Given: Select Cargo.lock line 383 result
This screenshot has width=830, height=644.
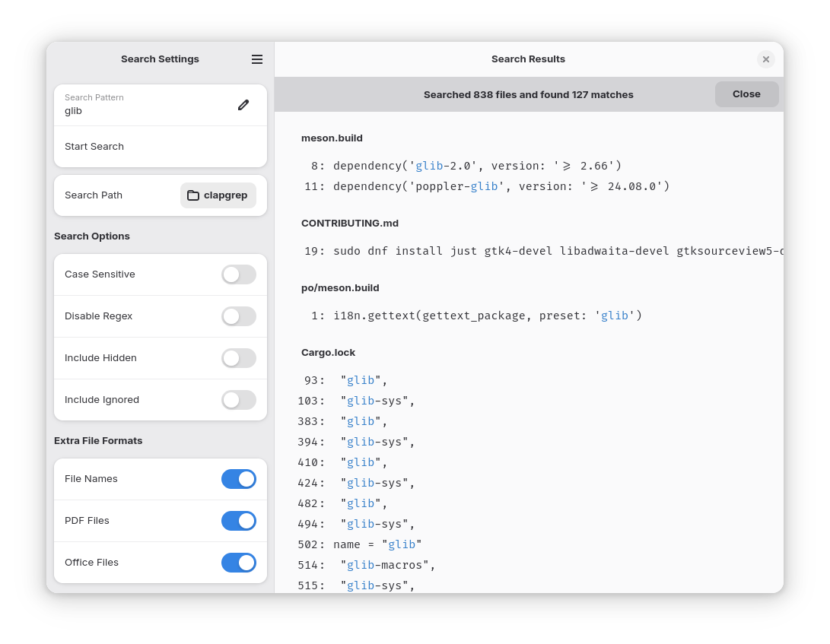Looking at the screenshot, I should 342,422.
